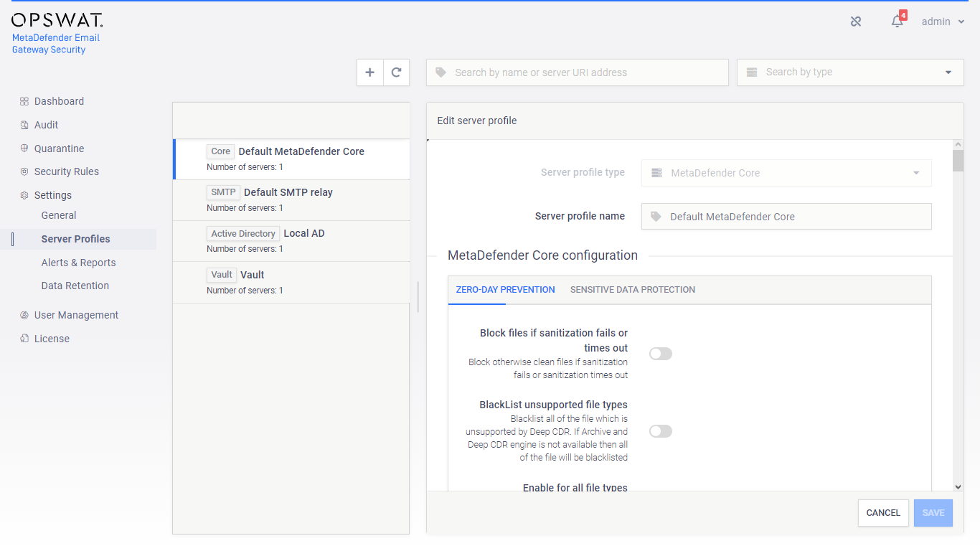Open Alerts & Reports settings
The image size is (980, 551).
78,263
